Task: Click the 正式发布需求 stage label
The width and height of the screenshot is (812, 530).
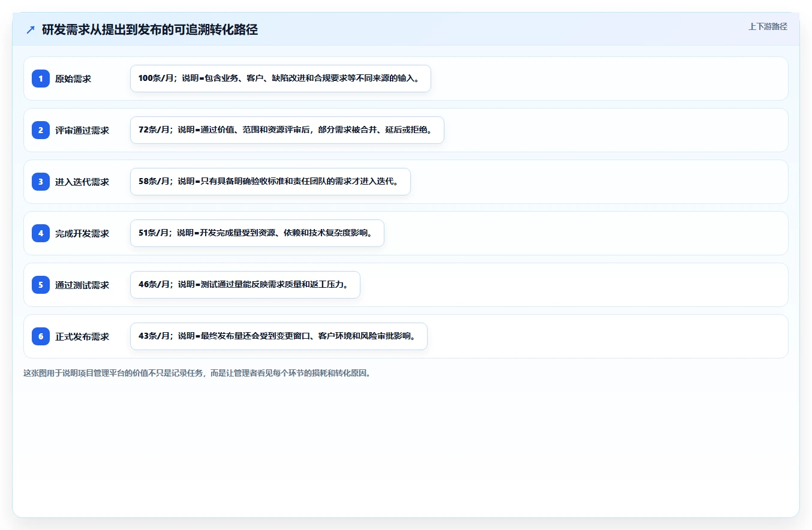Action: coord(82,336)
